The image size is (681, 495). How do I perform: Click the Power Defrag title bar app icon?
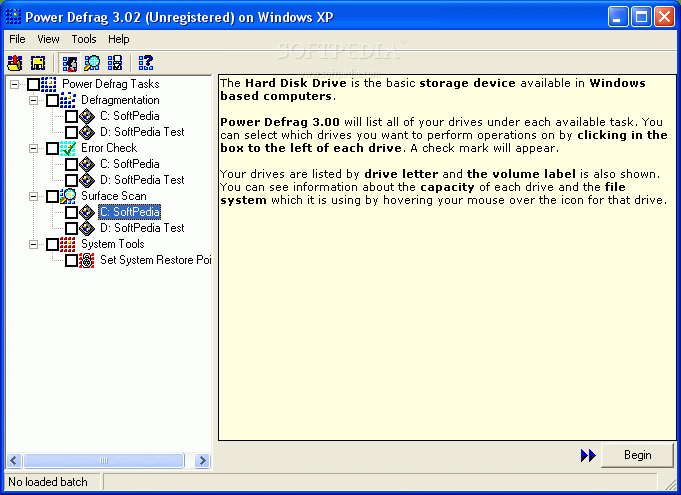point(13,17)
